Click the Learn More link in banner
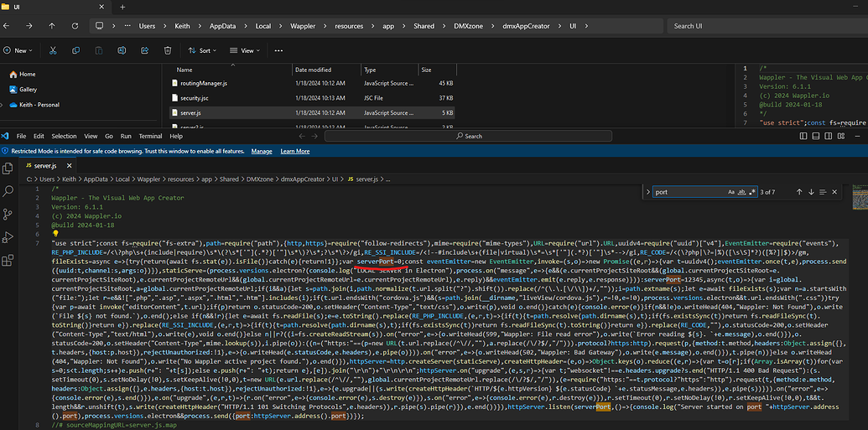868x430 pixels. point(295,151)
